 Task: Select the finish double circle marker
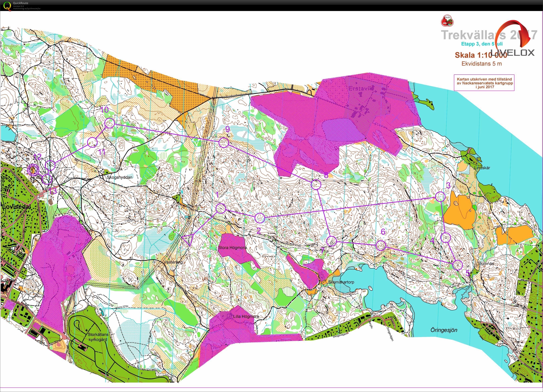tap(33, 170)
